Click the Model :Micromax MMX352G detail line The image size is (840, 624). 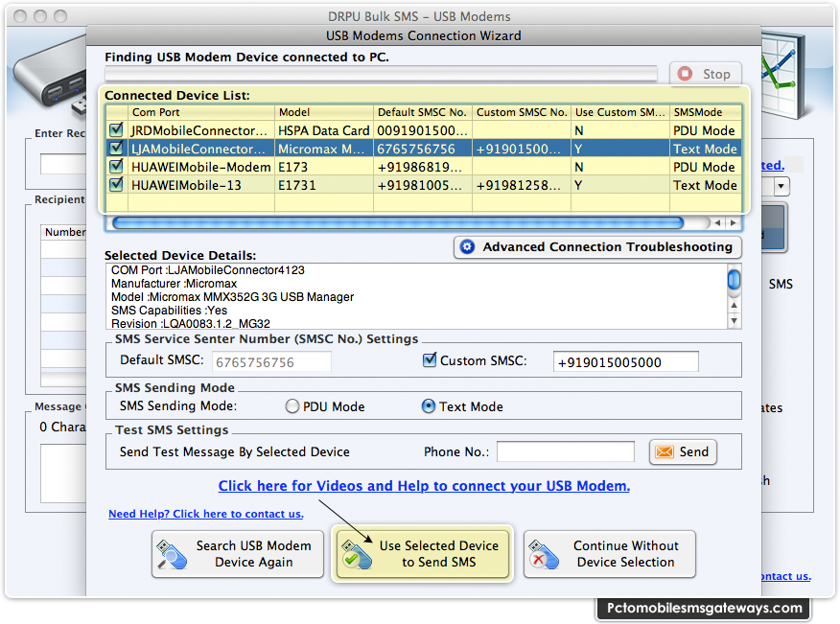232,297
